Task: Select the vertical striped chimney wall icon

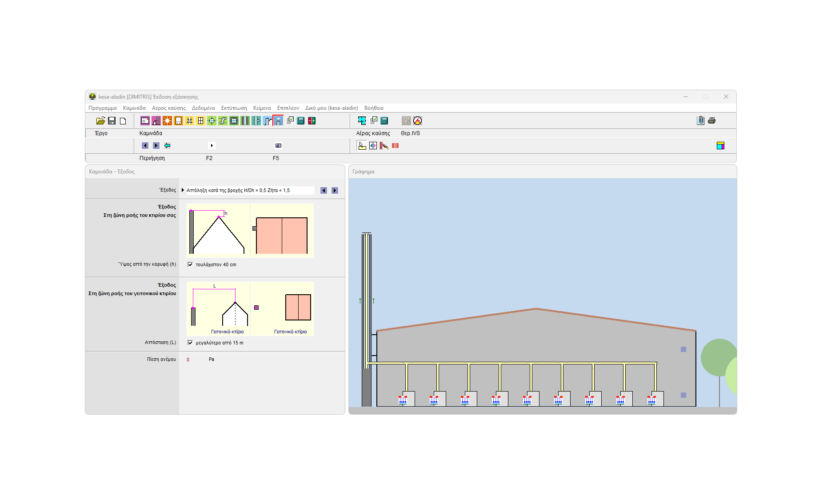Action: pyautogui.click(x=245, y=121)
